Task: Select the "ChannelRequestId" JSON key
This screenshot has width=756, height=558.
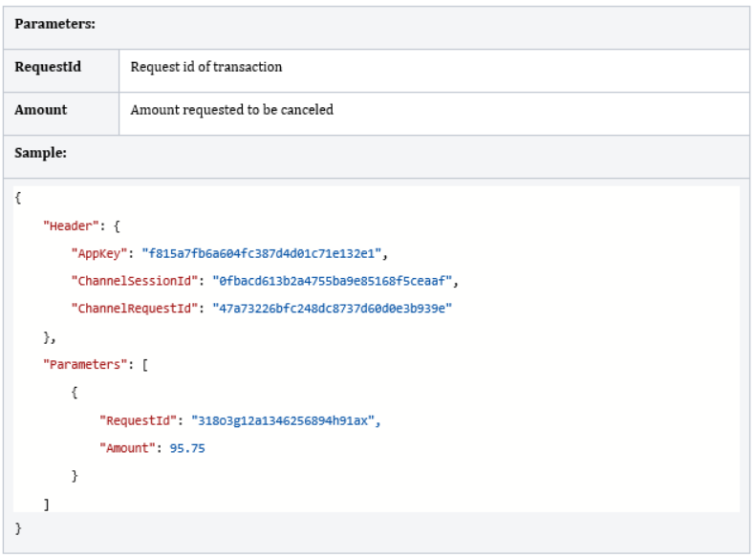Action: pos(134,309)
